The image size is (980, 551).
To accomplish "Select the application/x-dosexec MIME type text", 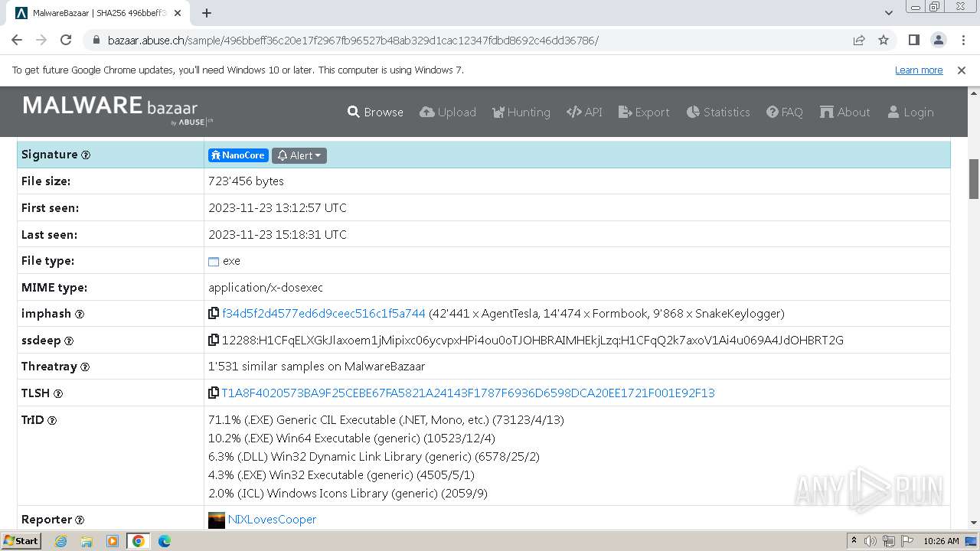I will click(266, 288).
